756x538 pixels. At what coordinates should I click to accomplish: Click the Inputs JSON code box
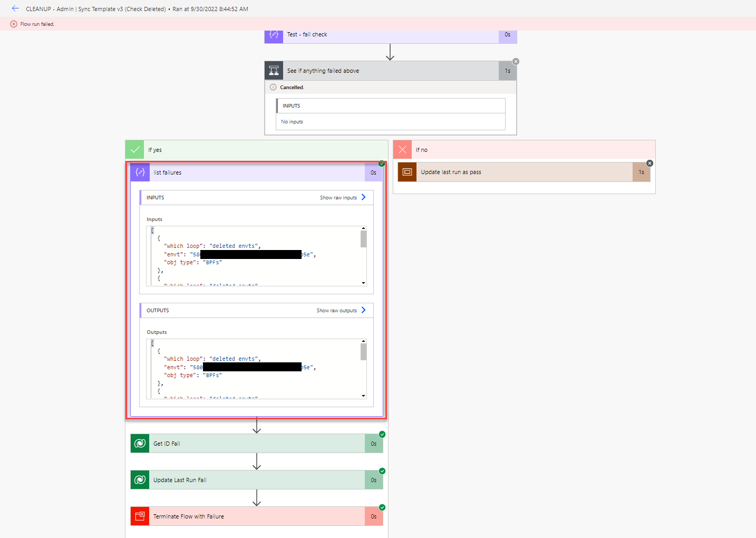coord(256,256)
